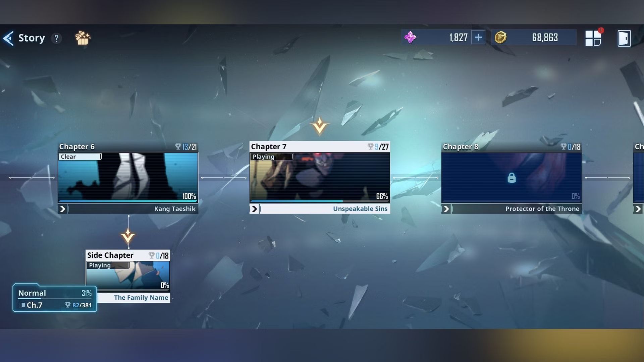Viewport: 644px width, 362px height.
Task: Click the help question mark icon
Action: point(57,38)
